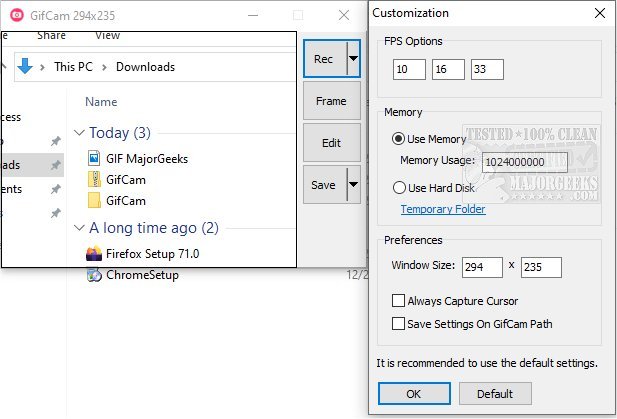Select the GifCam folder icon
Image resolution: width=617 pixels, height=419 pixels.
point(94,201)
